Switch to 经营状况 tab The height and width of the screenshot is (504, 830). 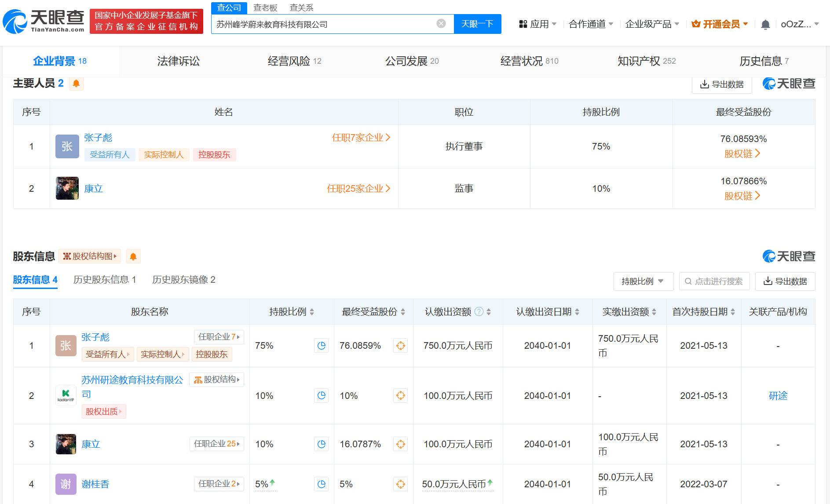click(529, 61)
